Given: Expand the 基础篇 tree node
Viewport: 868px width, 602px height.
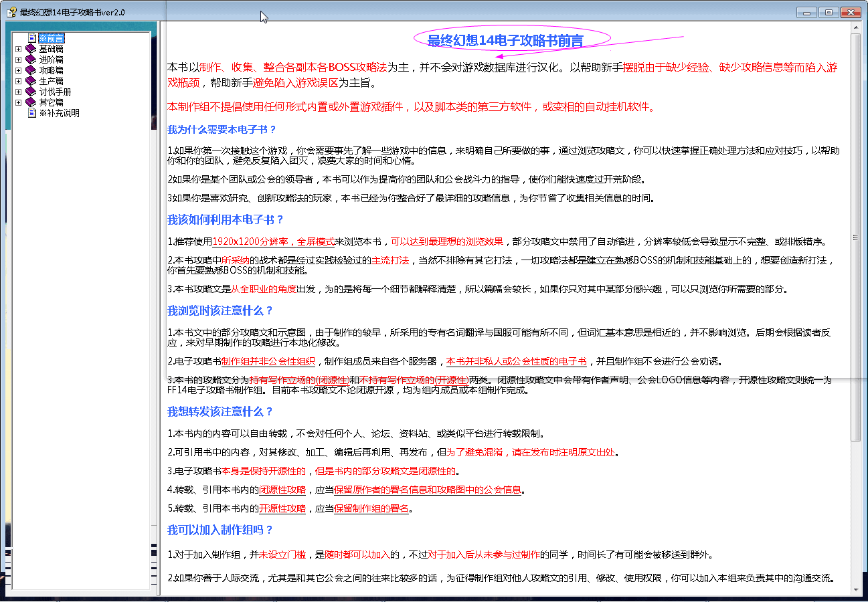Looking at the screenshot, I should [19, 49].
